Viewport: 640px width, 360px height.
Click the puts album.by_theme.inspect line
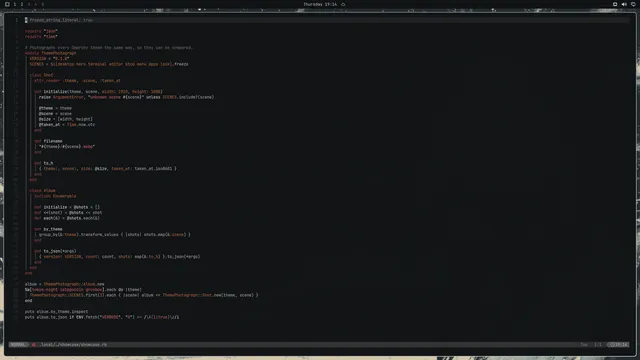[x=56, y=312]
